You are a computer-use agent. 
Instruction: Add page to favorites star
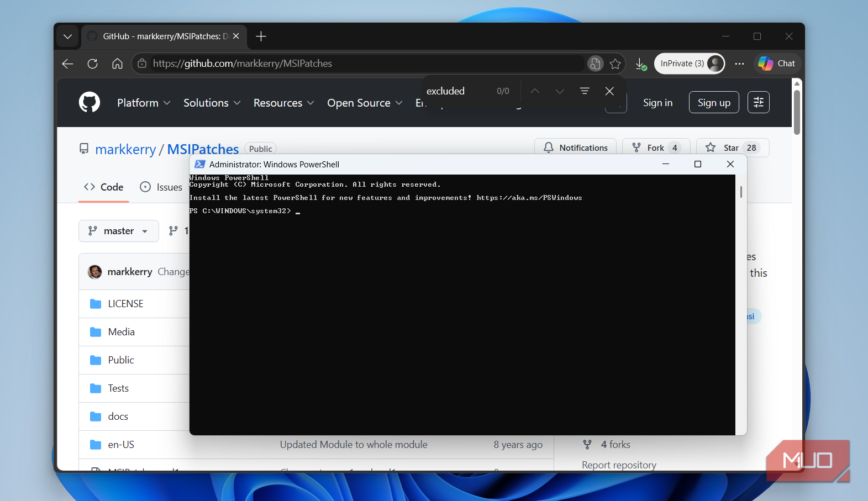615,64
